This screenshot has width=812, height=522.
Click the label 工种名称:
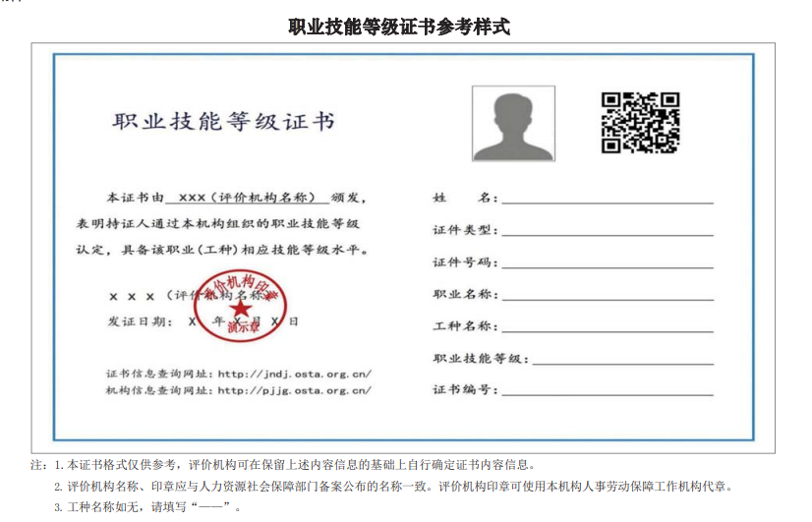pos(466,326)
